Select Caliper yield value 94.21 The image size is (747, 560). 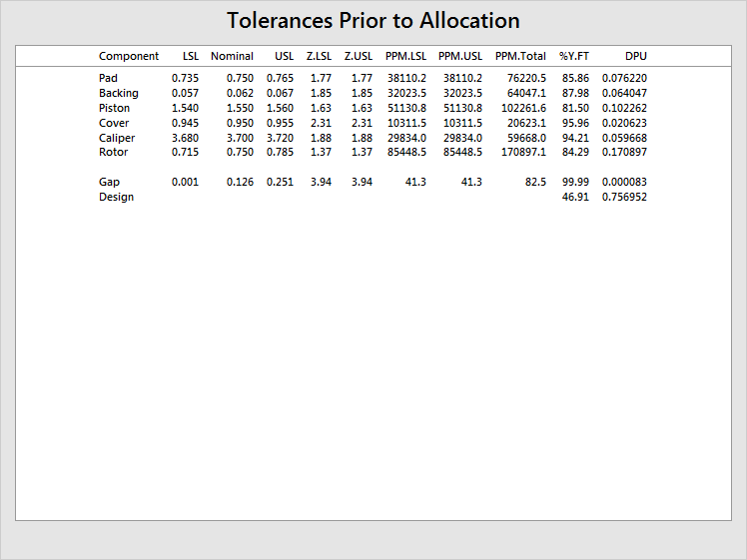(575, 138)
